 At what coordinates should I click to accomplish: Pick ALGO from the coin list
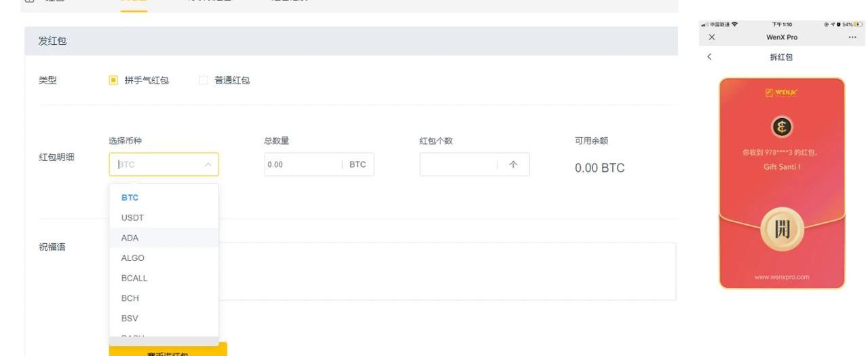point(132,258)
